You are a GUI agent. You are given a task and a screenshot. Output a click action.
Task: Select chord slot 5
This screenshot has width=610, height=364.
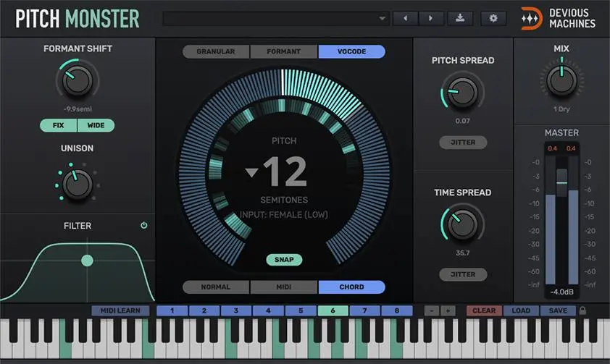point(301,310)
